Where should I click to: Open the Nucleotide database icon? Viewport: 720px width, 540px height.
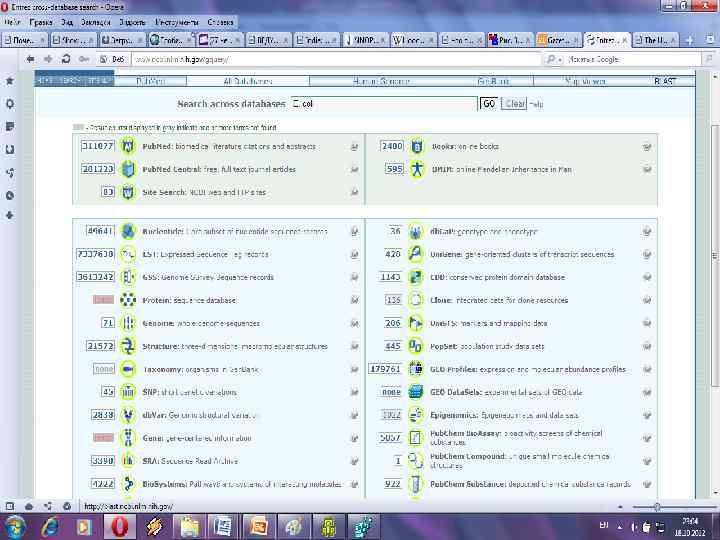point(128,231)
